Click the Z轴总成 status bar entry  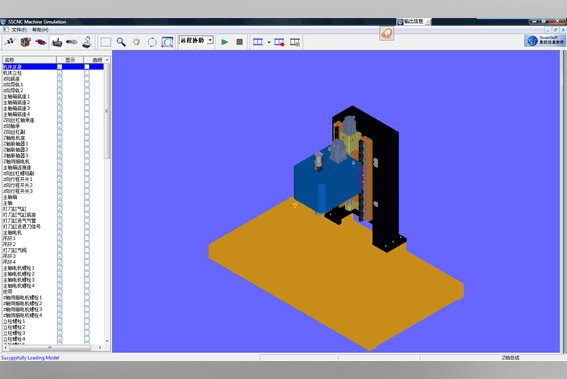tap(511, 357)
